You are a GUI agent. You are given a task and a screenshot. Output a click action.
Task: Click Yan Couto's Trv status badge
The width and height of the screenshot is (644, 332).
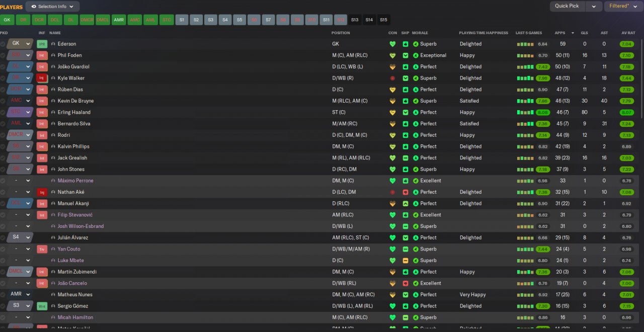pyautogui.click(x=42, y=249)
